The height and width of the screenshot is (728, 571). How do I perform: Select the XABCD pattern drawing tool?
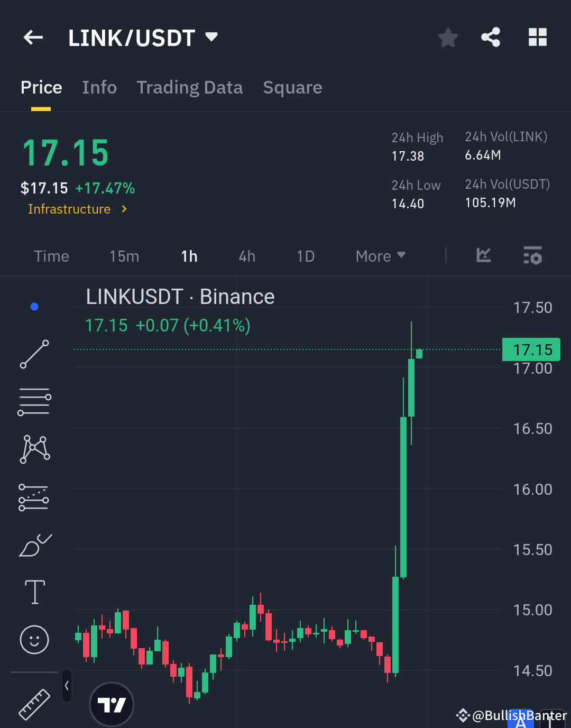(x=34, y=449)
